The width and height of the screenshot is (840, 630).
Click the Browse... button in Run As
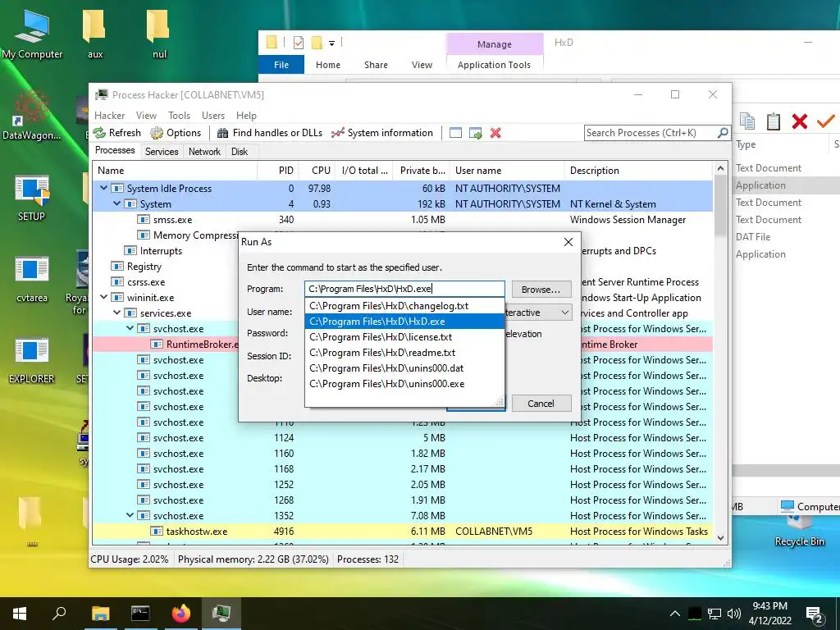(x=541, y=290)
